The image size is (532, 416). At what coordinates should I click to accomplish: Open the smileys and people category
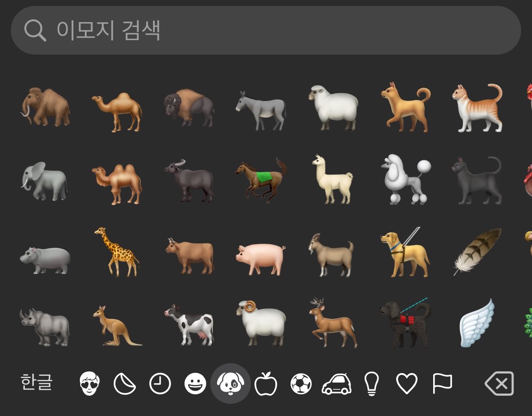(195, 384)
